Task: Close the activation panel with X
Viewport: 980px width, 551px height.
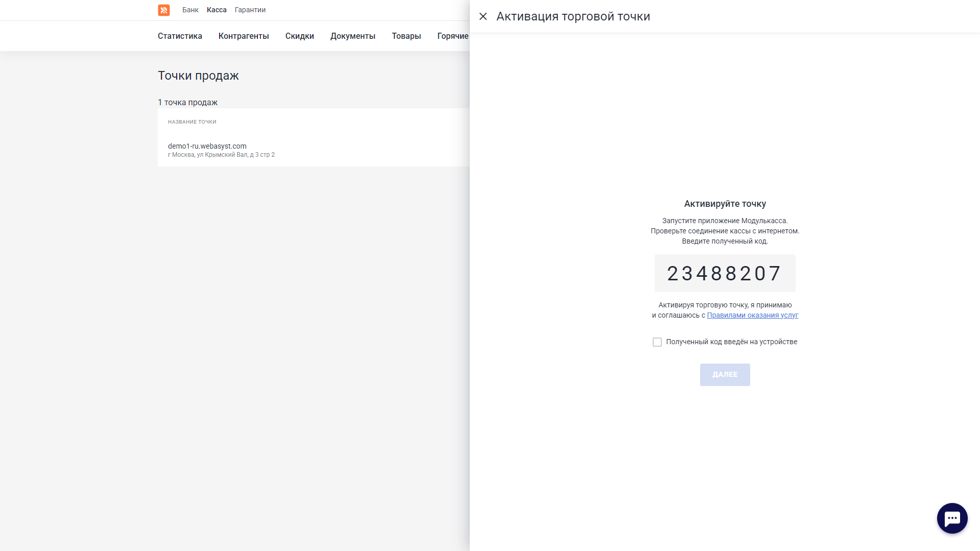Action: pos(483,16)
